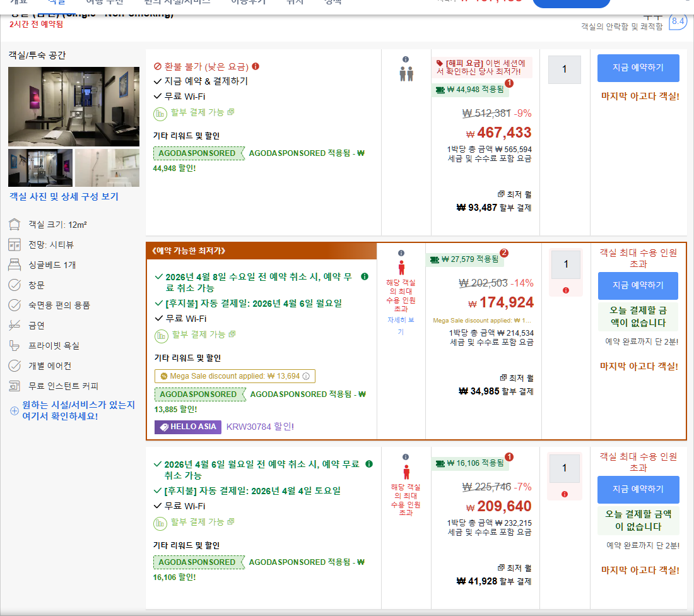
Task: Book the ₩174,924 lowest-price room now
Action: (638, 286)
